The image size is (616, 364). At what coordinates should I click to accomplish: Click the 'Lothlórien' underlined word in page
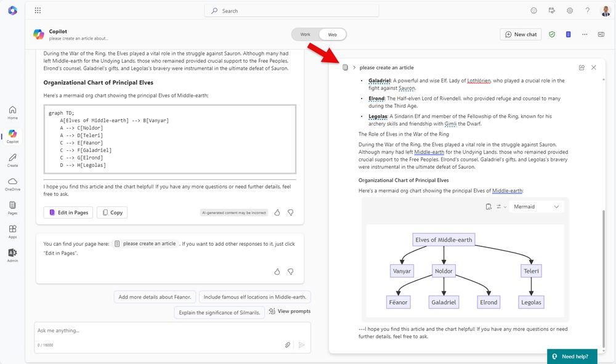[479, 81]
